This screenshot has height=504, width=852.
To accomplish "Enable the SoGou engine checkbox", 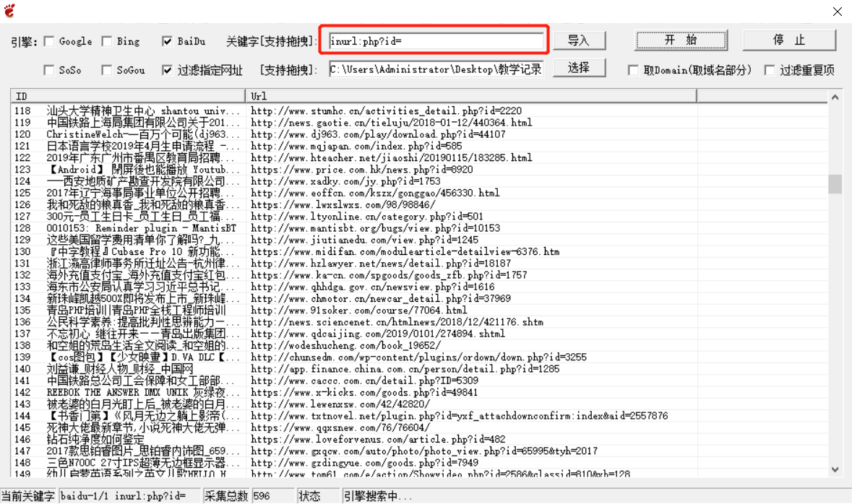I will (x=107, y=70).
